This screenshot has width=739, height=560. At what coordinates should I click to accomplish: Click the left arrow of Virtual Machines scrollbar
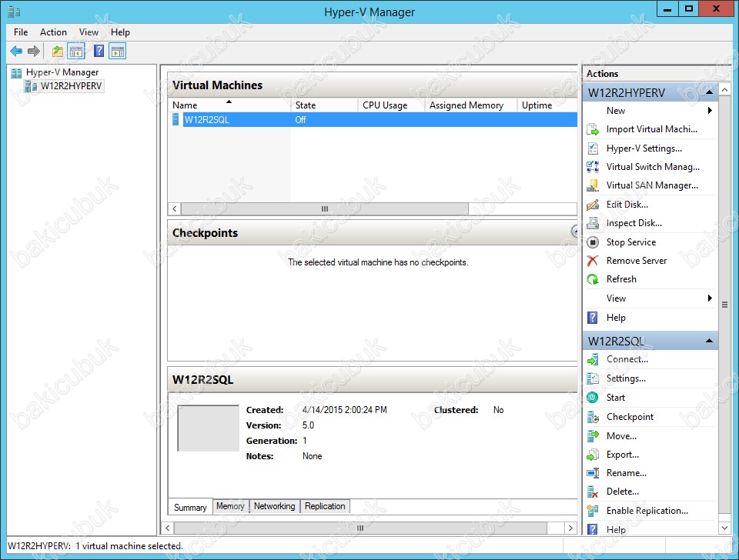click(x=175, y=208)
